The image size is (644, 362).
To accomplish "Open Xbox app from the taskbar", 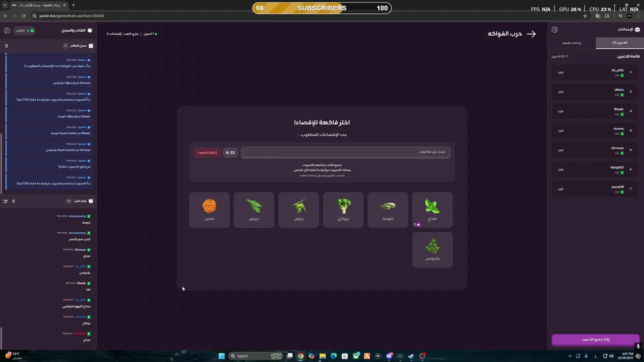I will [356, 356].
